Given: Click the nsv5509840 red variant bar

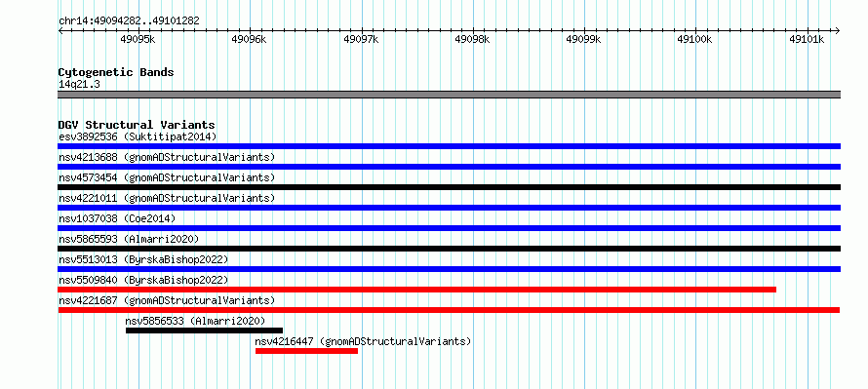Looking at the screenshot, I should click(416, 290).
